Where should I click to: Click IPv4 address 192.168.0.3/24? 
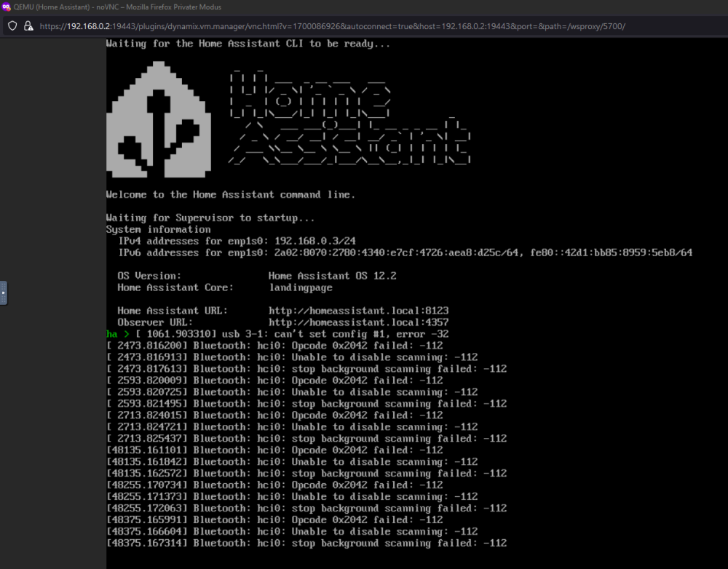315,242
